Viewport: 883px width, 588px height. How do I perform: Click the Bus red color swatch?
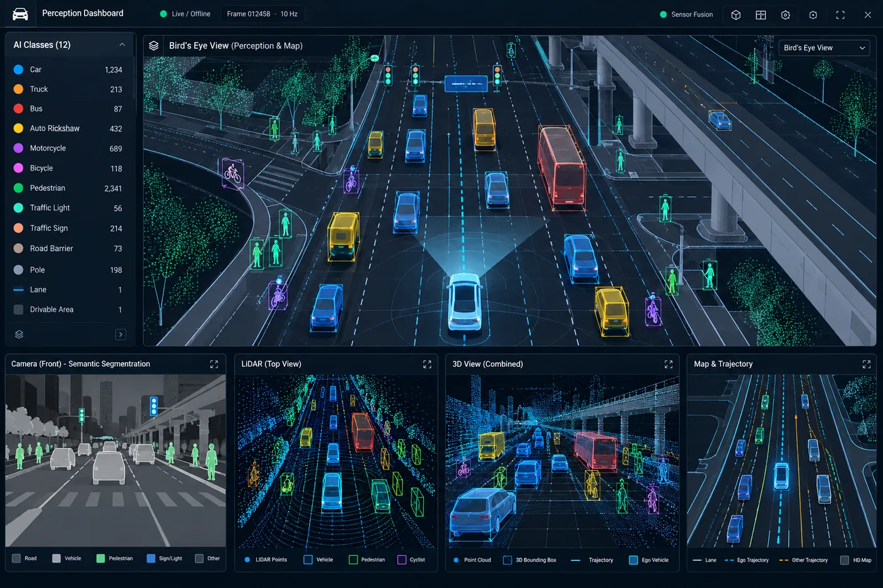point(18,109)
